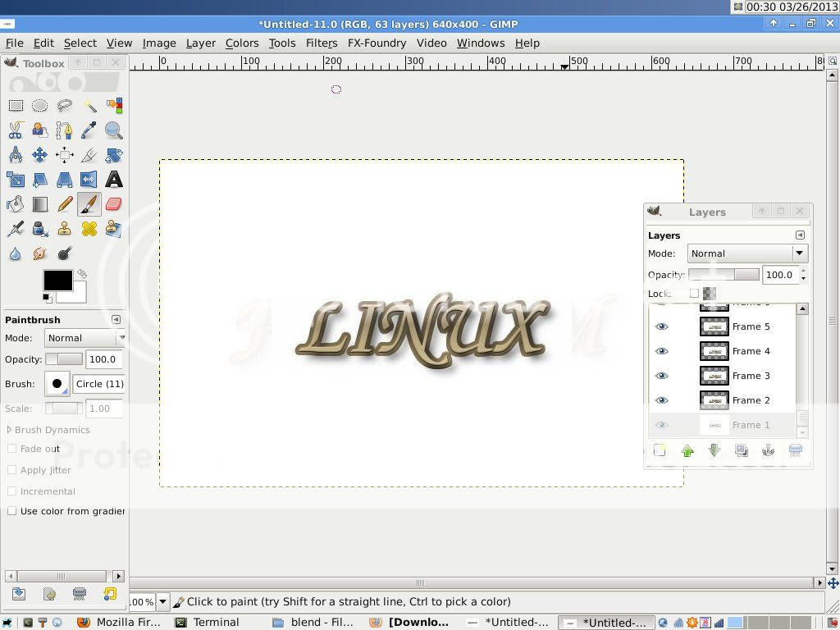The image size is (840, 630).
Task: Select the Crop tool
Action: pos(89,155)
